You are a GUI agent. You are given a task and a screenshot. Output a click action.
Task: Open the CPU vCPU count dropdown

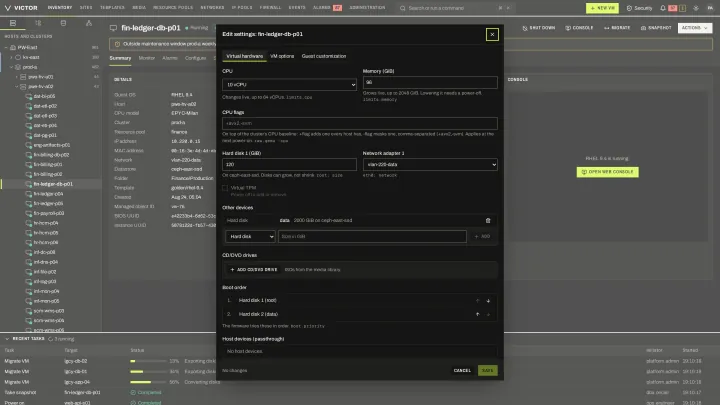click(x=289, y=84)
